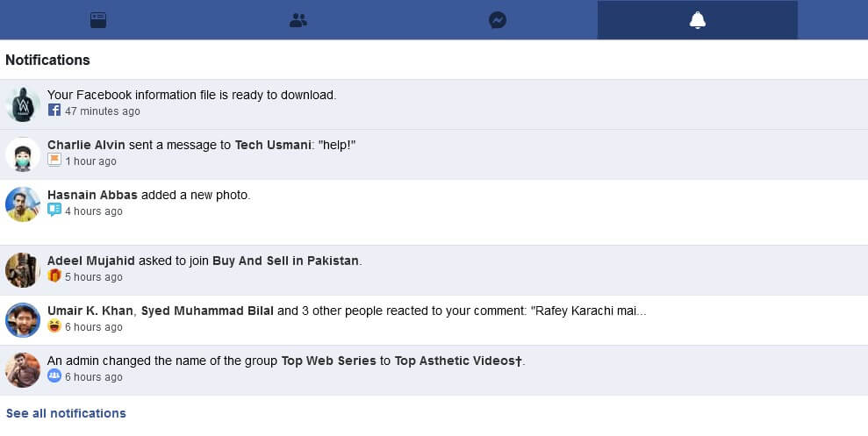Image resolution: width=868 pixels, height=436 pixels.
Task: Click the red gift icon beside 5 hours ago
Action: pos(54,275)
